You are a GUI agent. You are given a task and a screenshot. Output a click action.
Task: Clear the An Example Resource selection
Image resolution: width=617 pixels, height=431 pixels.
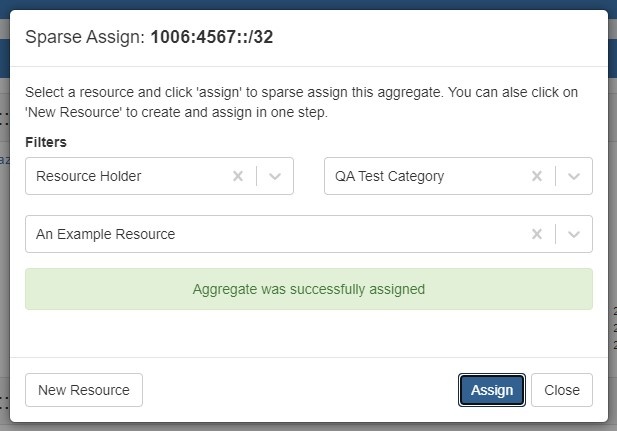[x=537, y=234]
